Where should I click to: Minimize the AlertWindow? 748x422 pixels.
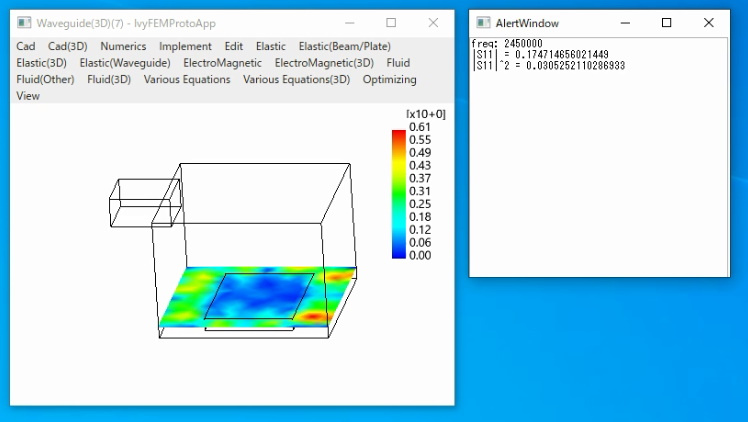click(x=625, y=23)
